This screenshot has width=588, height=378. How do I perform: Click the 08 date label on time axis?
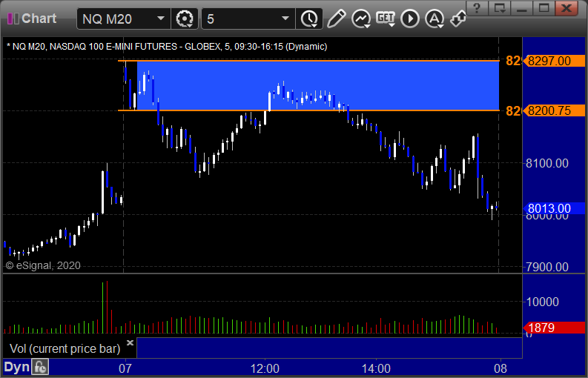[501, 368]
